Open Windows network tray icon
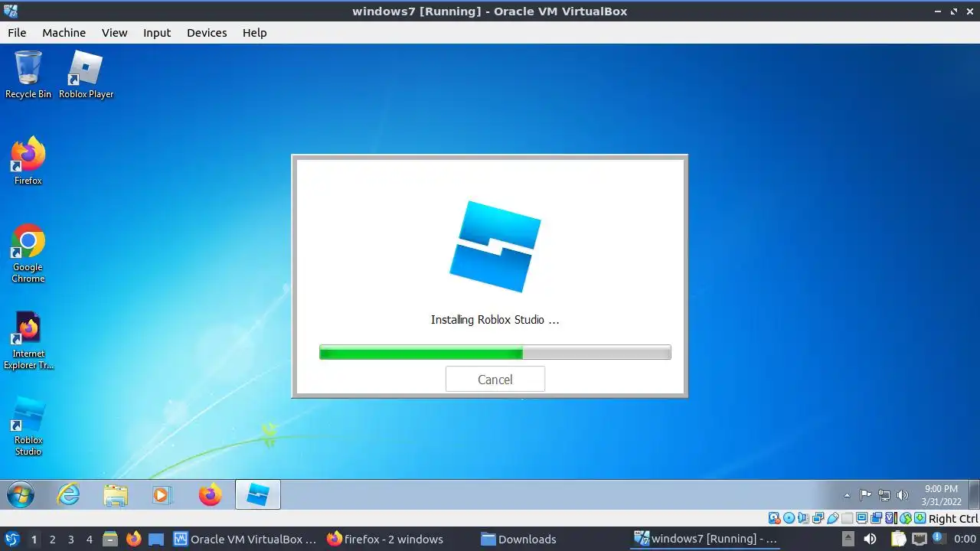The image size is (980, 551). (884, 495)
